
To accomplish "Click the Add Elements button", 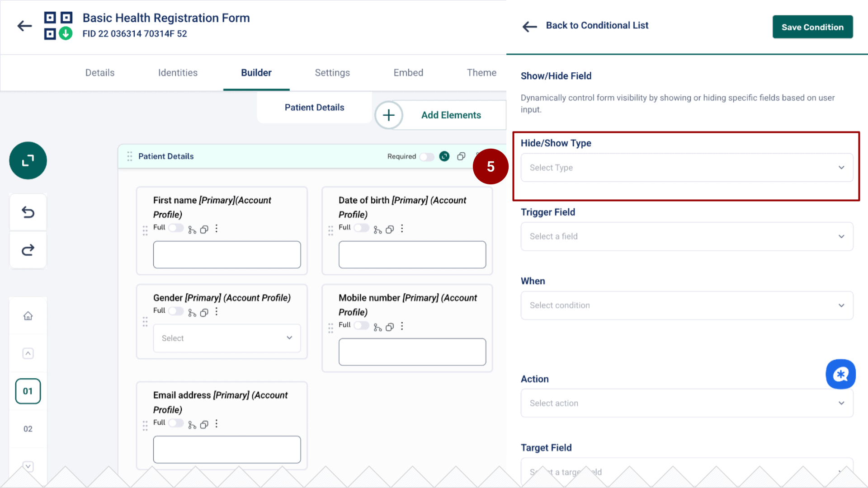I will click(x=451, y=115).
